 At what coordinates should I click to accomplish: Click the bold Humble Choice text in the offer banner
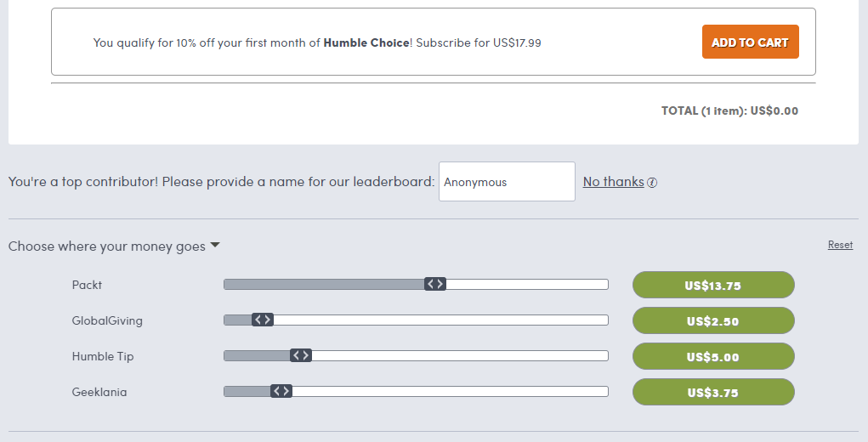coord(366,42)
